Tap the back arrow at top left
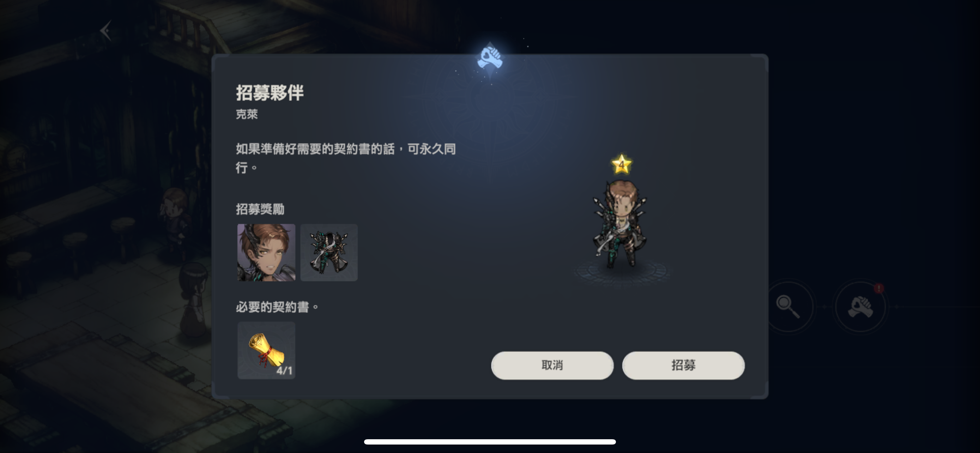This screenshot has width=980, height=453. (x=106, y=30)
